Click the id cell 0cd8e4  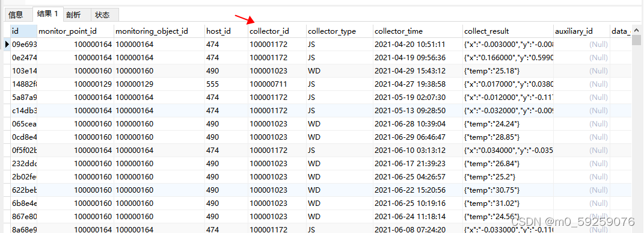(x=24, y=137)
